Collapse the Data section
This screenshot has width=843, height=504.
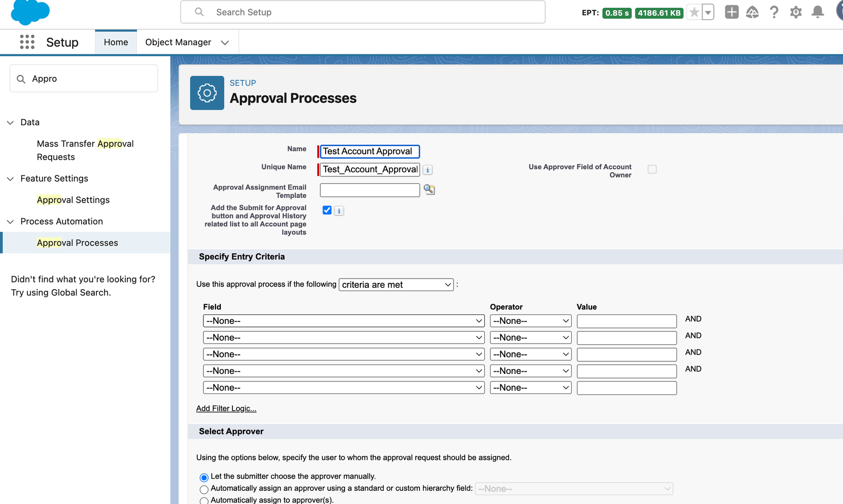coord(10,123)
